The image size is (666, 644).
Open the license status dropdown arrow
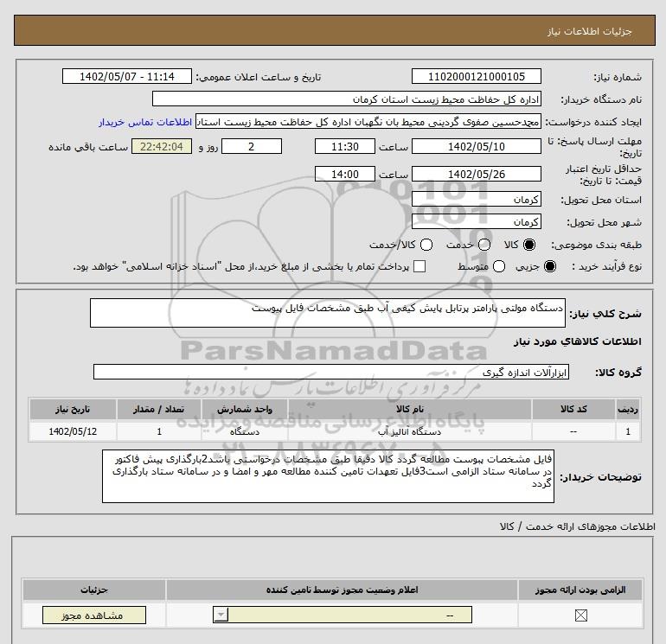pyautogui.click(x=221, y=615)
